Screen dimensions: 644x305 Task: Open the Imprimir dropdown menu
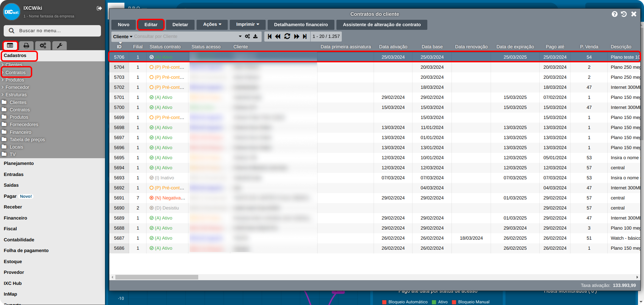click(248, 24)
